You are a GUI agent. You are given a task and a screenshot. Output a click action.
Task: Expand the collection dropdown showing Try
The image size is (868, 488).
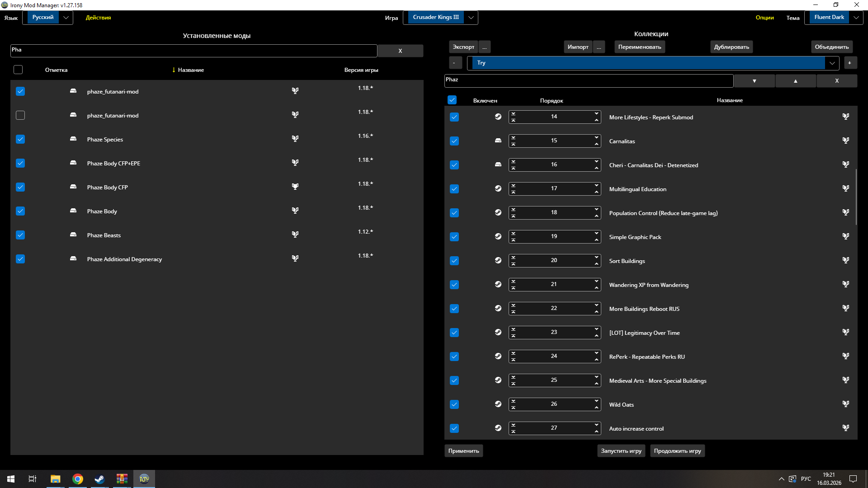653,63
